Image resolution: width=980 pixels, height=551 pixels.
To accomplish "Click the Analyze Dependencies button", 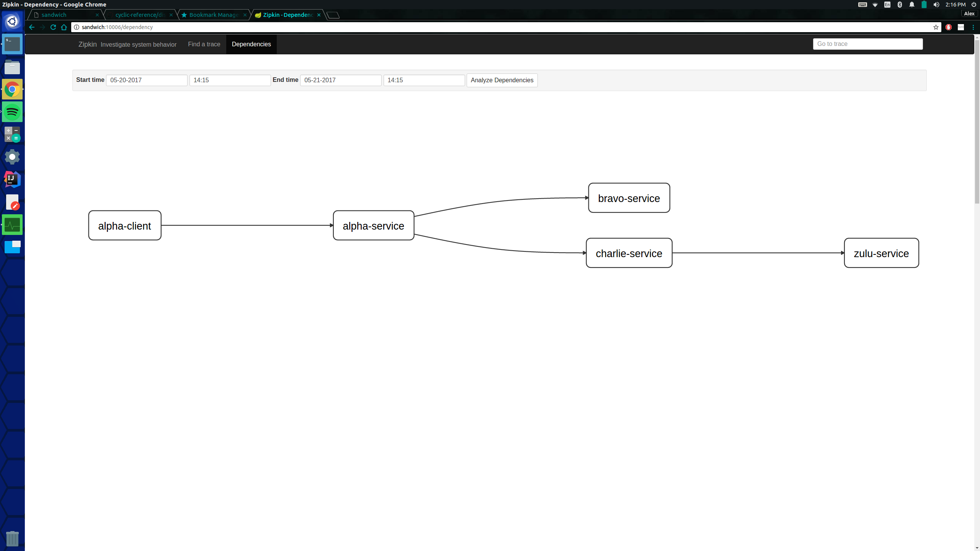I will tap(502, 80).
